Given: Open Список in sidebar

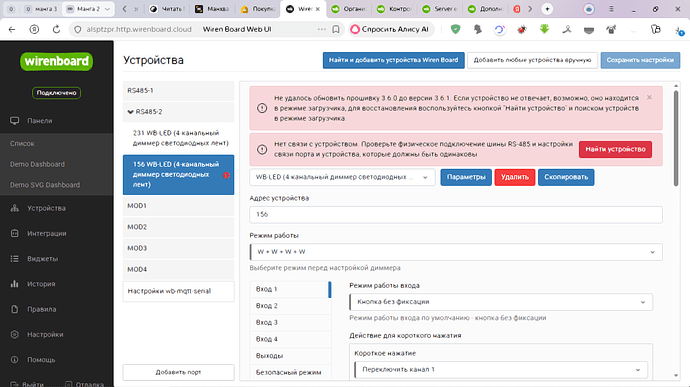Looking at the screenshot, I should click(22, 144).
